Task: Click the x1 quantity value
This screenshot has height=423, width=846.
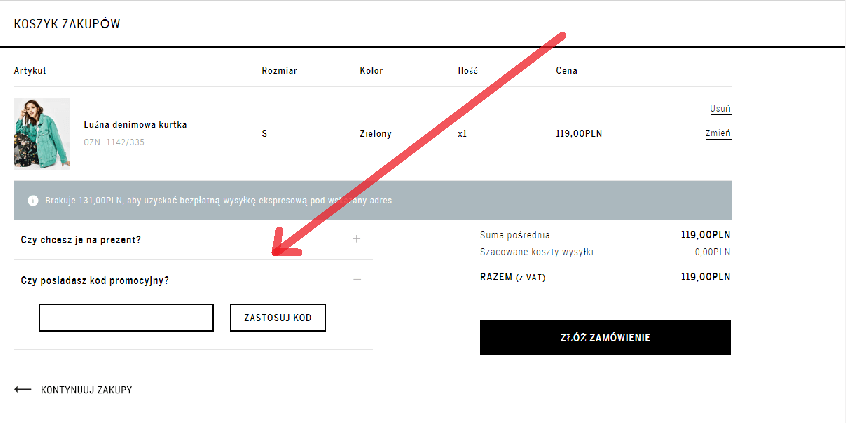Action: coord(462,133)
